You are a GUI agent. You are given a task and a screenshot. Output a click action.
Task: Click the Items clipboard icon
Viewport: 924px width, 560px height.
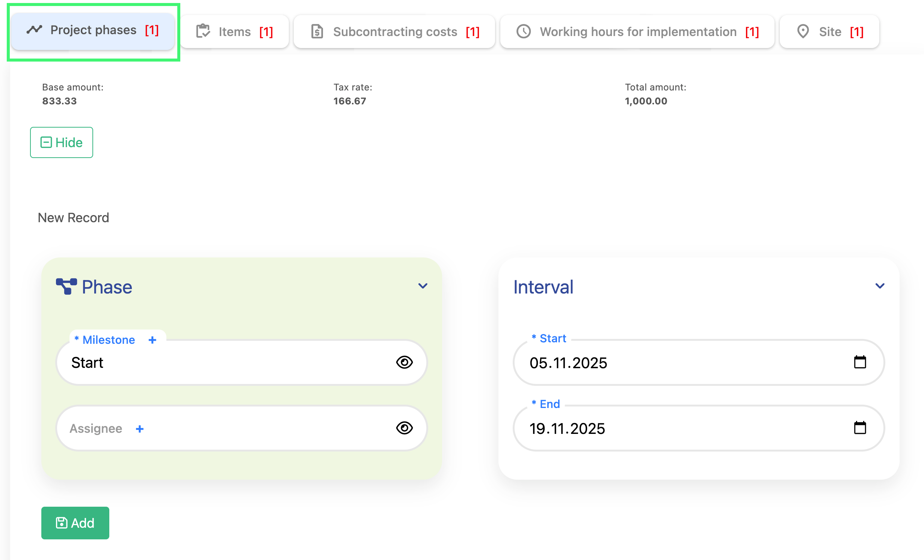tap(202, 31)
